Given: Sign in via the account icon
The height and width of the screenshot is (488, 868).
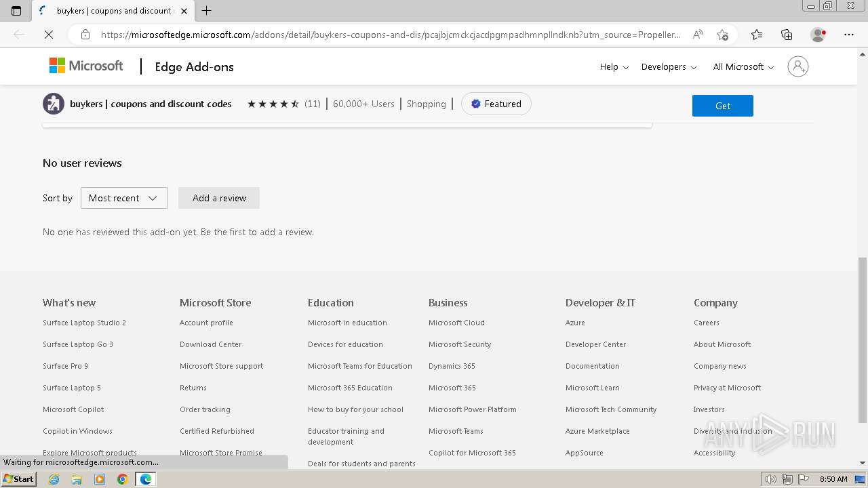Looking at the screenshot, I should pyautogui.click(x=798, y=66).
